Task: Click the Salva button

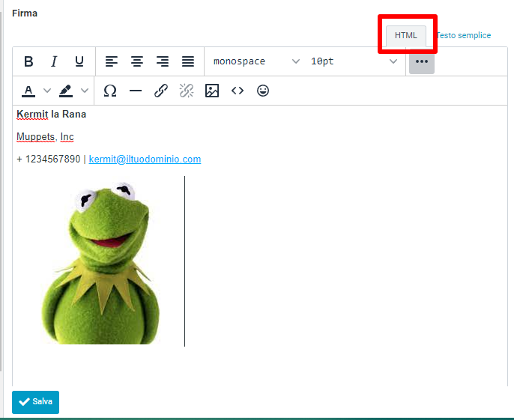Action: click(x=35, y=402)
